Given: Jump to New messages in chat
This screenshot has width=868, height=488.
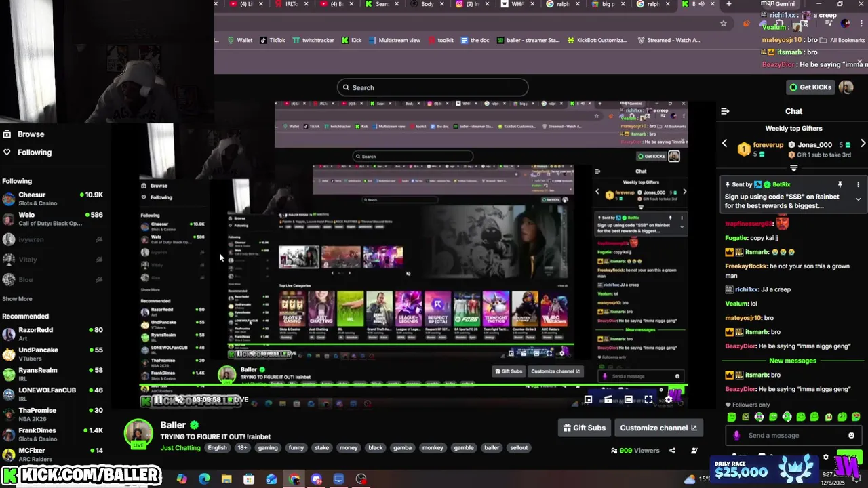Looking at the screenshot, I should [x=793, y=361].
